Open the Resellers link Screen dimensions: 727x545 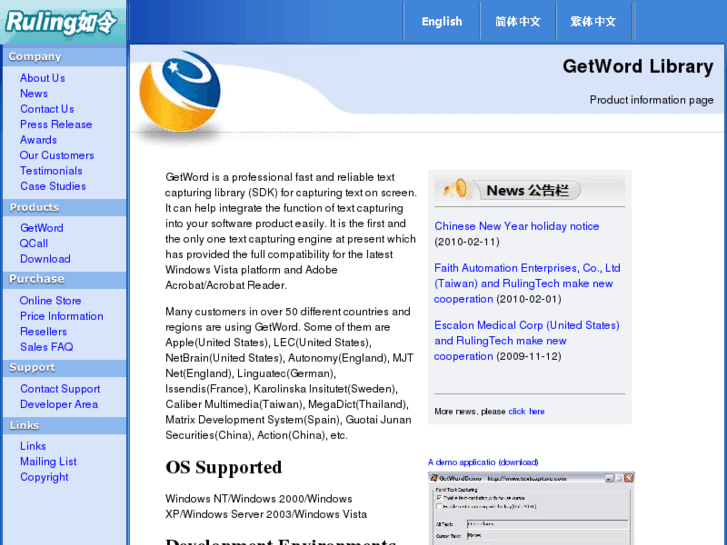tap(43, 332)
